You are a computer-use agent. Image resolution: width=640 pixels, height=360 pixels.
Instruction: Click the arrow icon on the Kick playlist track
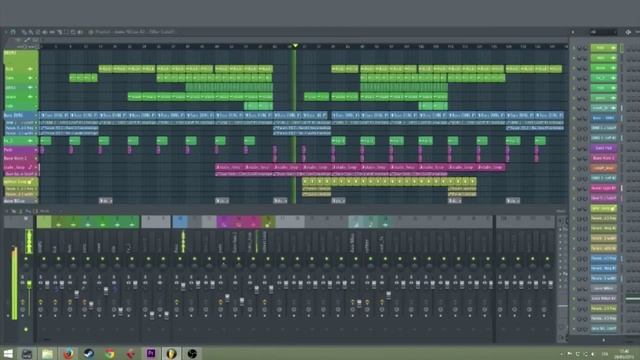30,69
